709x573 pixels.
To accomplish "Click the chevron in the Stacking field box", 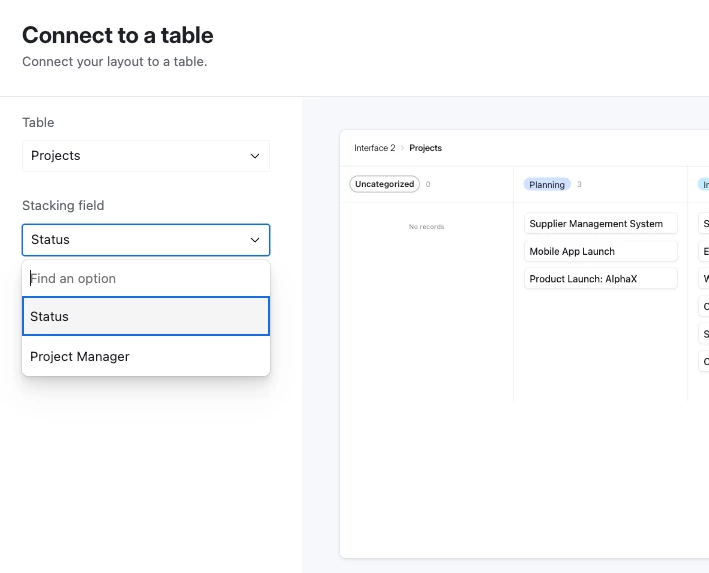I will tap(255, 240).
